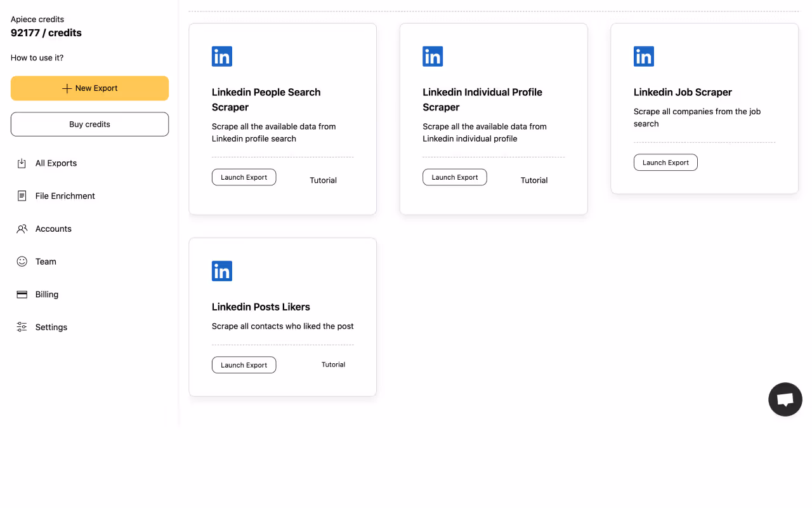Click the Linkedin People Search Scraper title
Screen dimensions: 812x508
[x=266, y=100]
